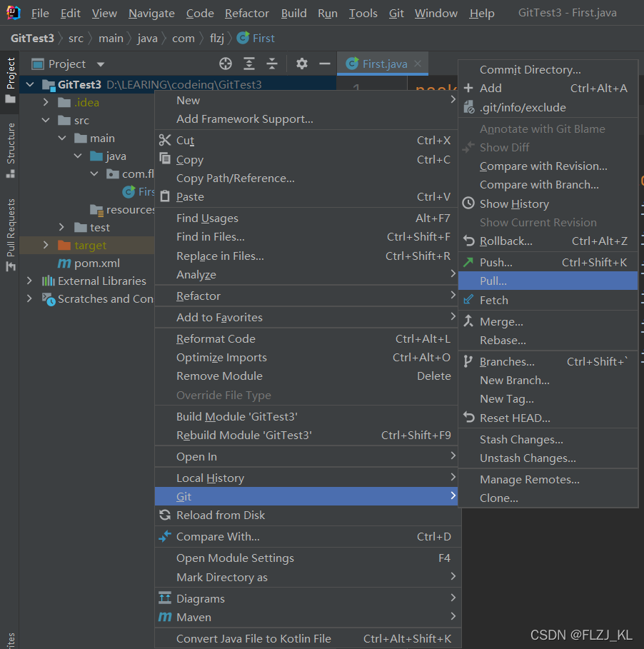Open the Tools menu

363,14
